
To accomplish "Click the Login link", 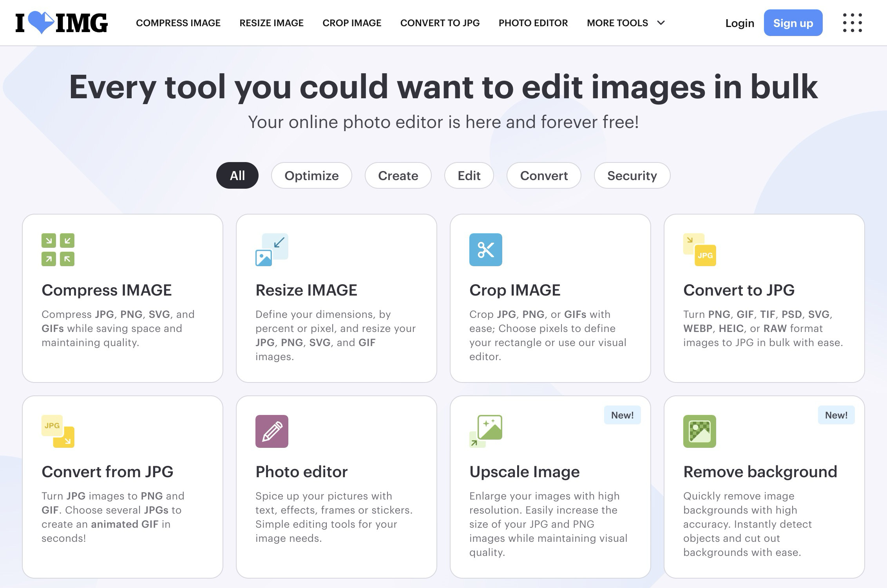I will click(740, 23).
